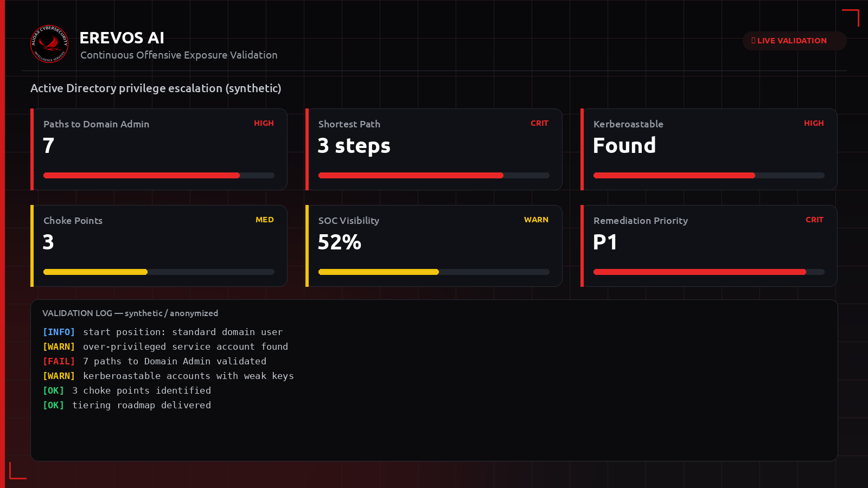Click the Choke Points card title
The image size is (868, 488).
pos(73,221)
